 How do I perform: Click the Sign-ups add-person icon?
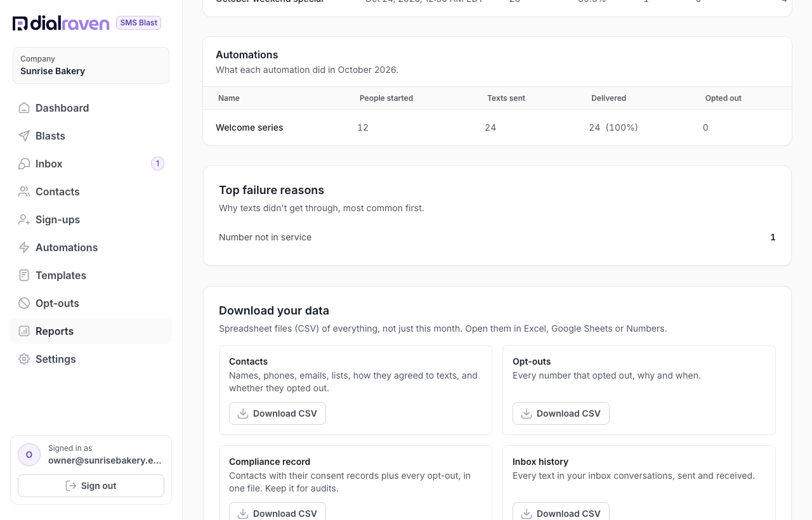click(24, 219)
